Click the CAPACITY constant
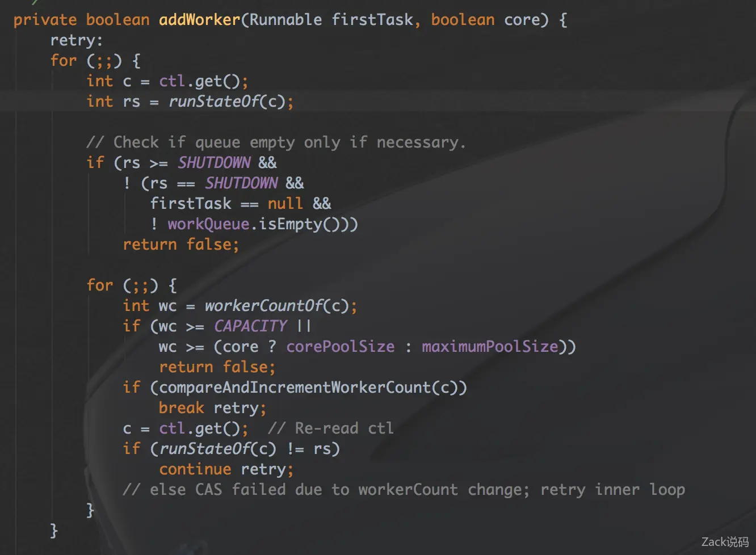This screenshot has width=756, height=555. [250, 326]
